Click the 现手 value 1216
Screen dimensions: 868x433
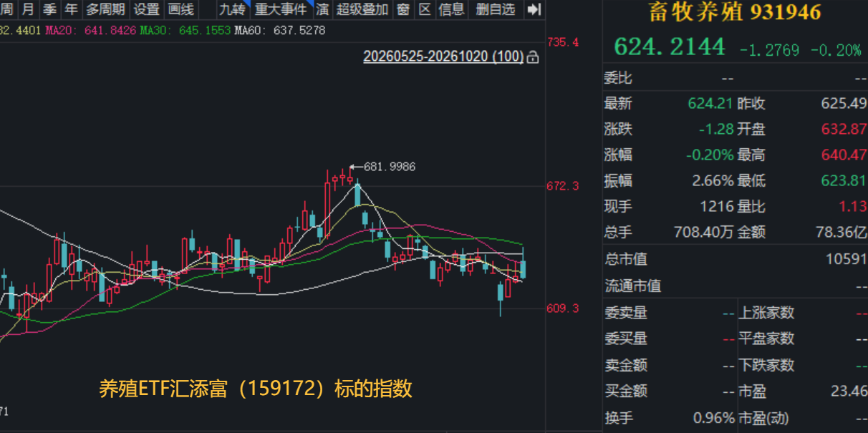[717, 206]
